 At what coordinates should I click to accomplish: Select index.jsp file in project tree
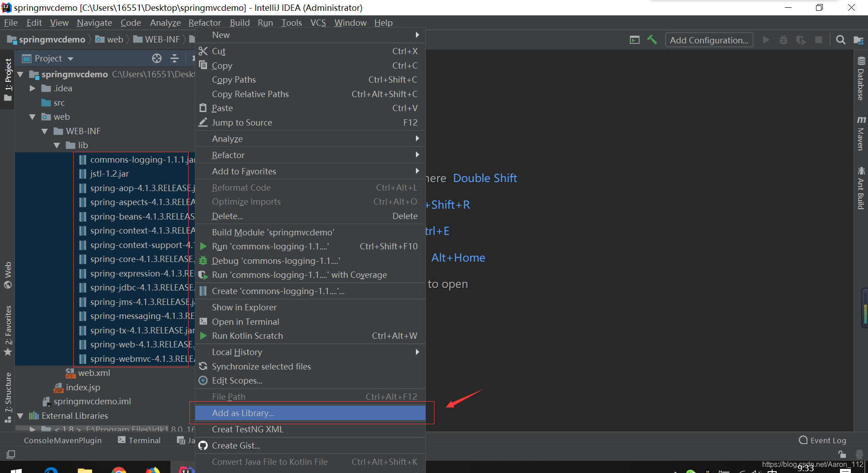coord(83,387)
